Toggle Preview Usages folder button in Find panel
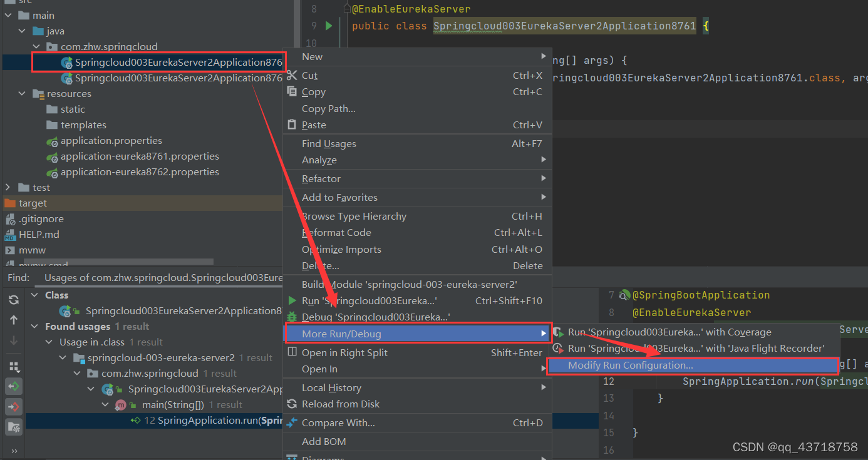 click(14, 427)
